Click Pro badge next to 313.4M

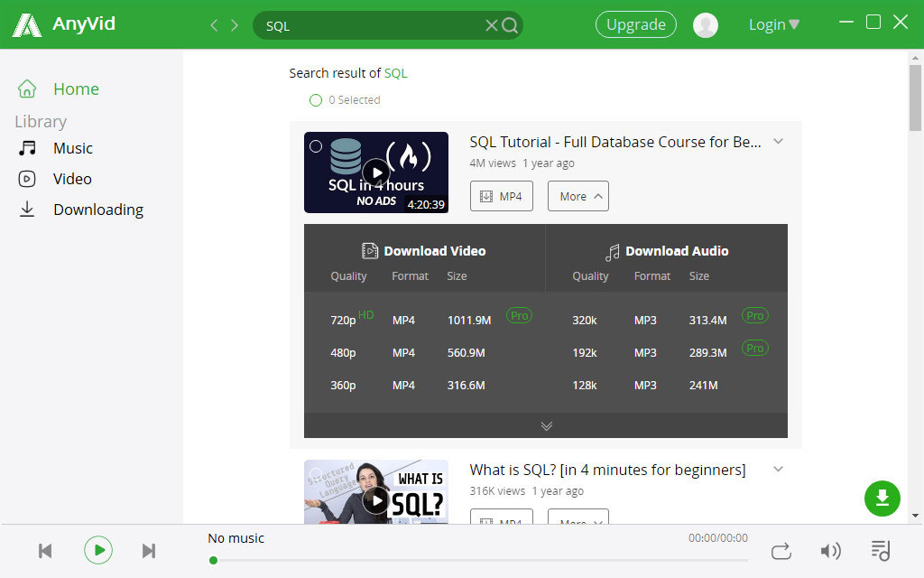tap(755, 315)
